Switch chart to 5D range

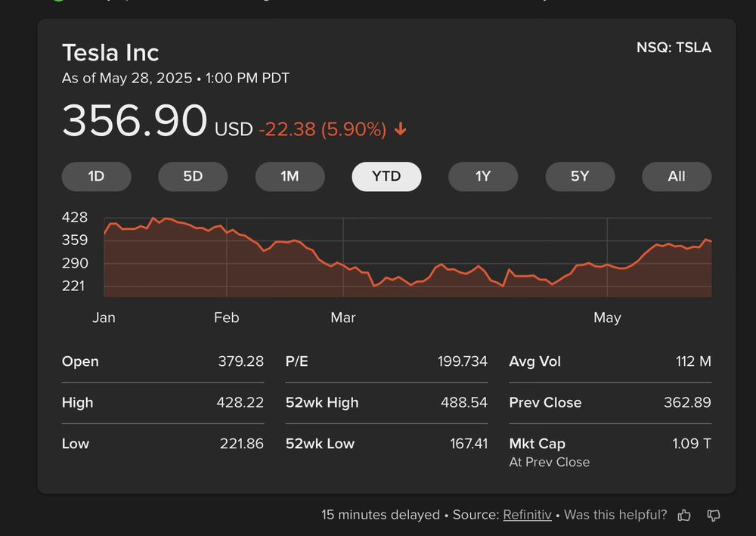pos(193,176)
